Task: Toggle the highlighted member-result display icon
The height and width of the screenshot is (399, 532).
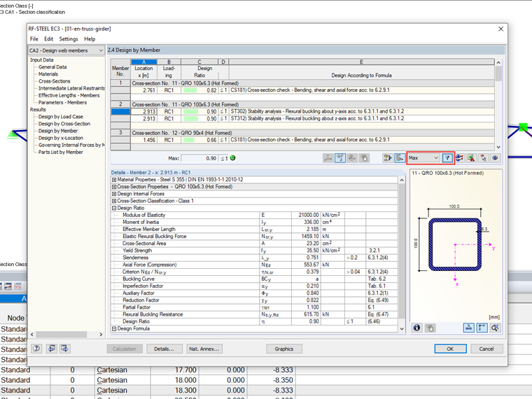Action: (340, 157)
